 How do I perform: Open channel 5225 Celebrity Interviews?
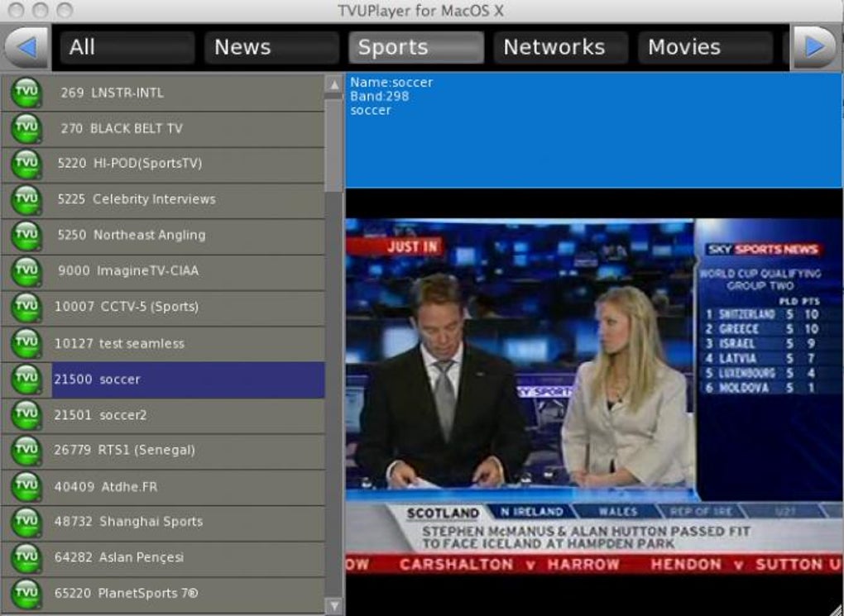click(163, 200)
